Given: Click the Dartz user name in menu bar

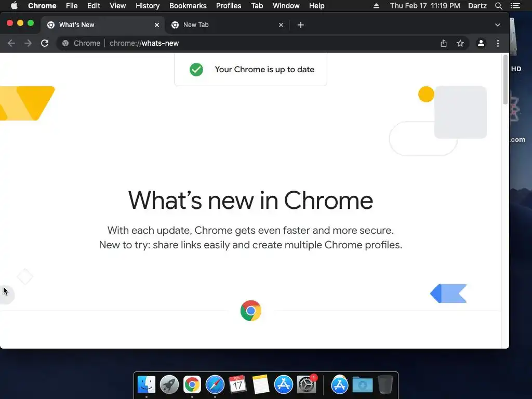Looking at the screenshot, I should pyautogui.click(x=477, y=6).
